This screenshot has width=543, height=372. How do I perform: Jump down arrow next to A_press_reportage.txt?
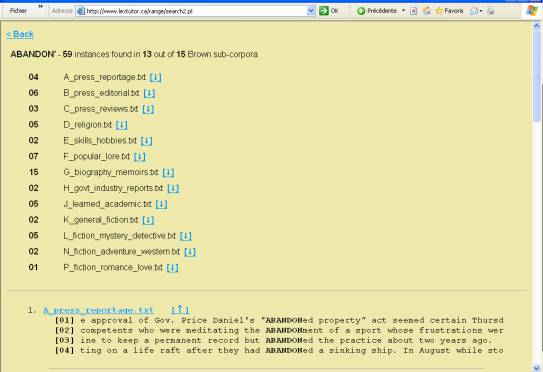tap(155, 77)
